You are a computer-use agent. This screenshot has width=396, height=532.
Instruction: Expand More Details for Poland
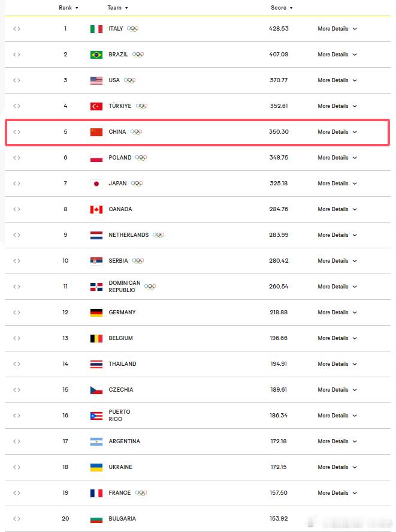coord(337,158)
